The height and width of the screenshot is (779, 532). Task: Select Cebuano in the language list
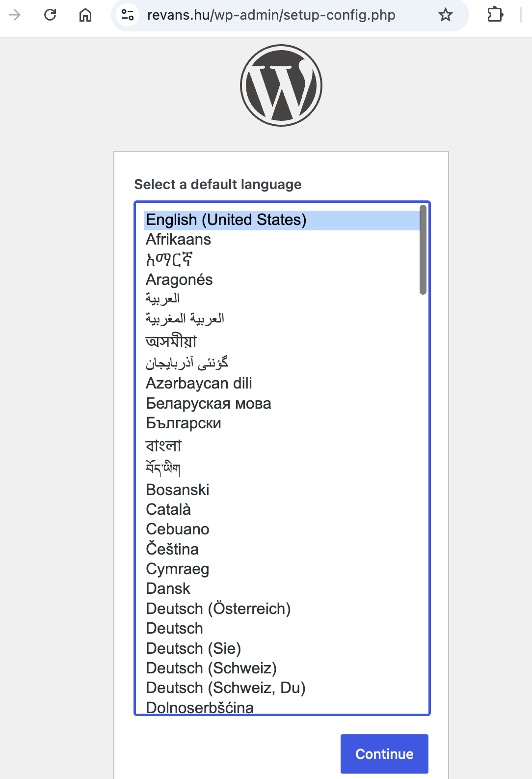click(x=282, y=529)
